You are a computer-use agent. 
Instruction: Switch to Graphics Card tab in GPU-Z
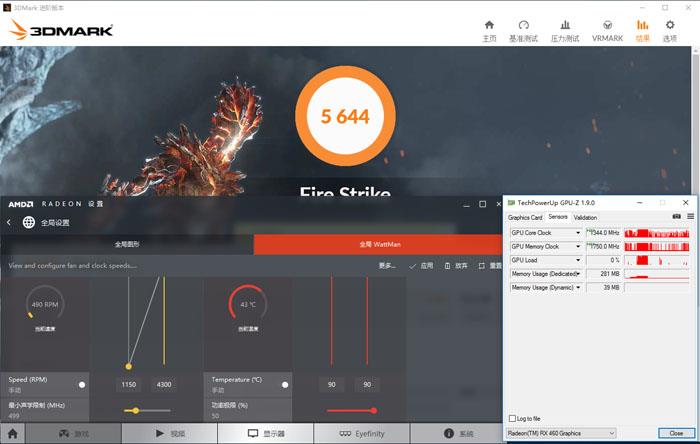525,217
